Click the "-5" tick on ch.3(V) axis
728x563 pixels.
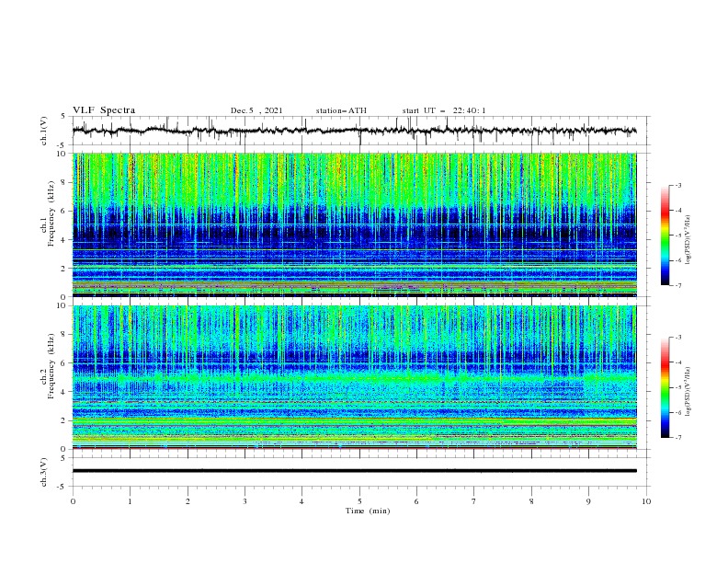(63, 487)
